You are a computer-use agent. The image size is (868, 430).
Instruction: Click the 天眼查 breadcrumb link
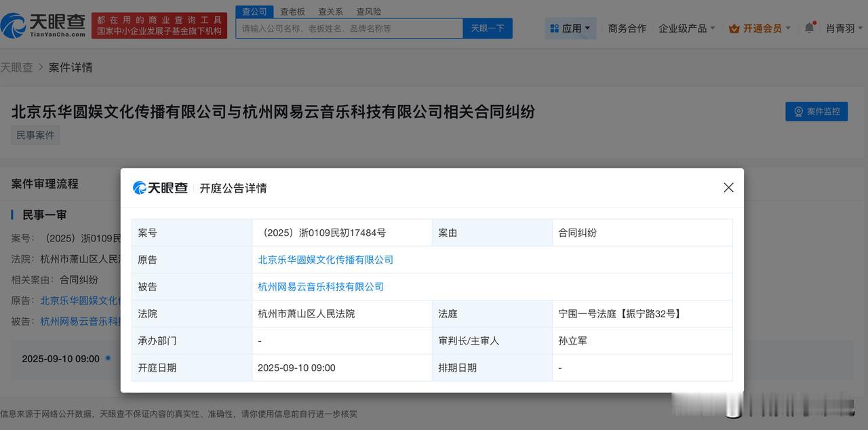[x=16, y=67]
